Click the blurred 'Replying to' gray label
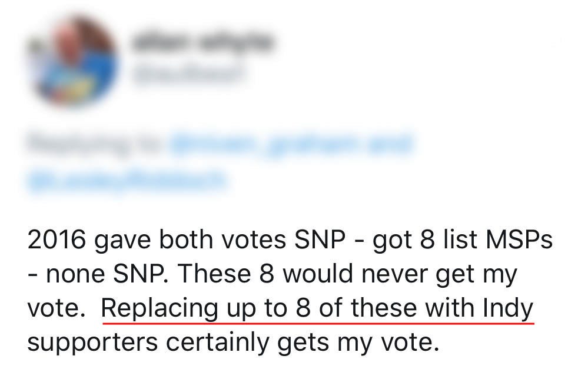 [95, 144]
